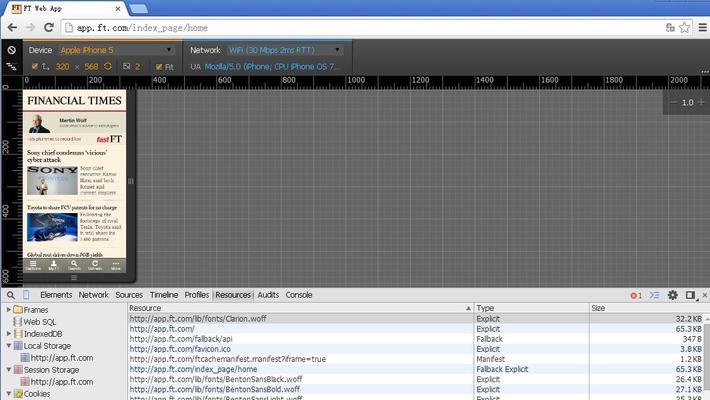Click the swap dimensions rotate icon
710x400 pixels.
(108, 67)
